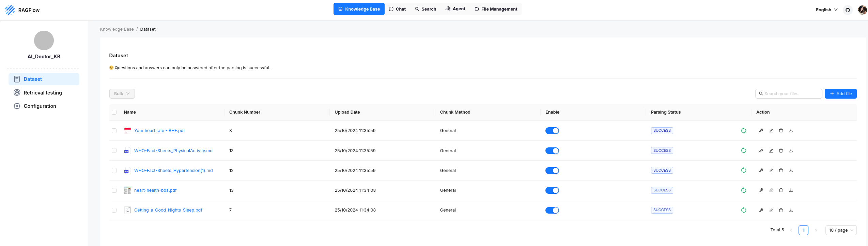Viewport: 868px width, 246px height.
Task: Disable the heart-health-bda.pdf enable toggle
Action: coord(552,190)
